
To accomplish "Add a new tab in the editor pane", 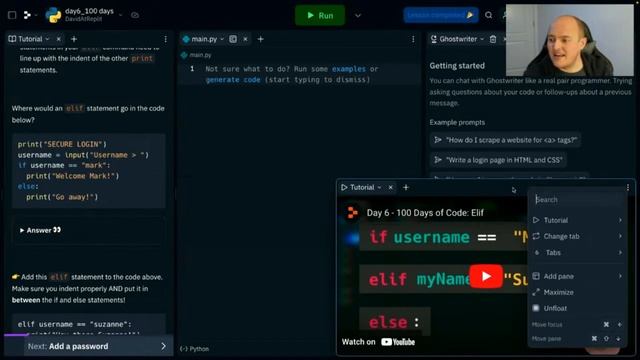I will 260,39.
